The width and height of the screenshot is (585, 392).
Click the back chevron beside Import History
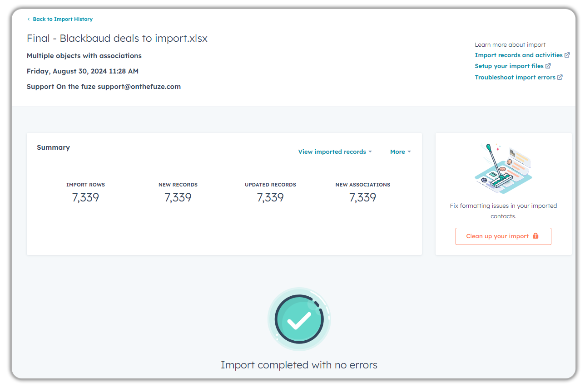29,19
